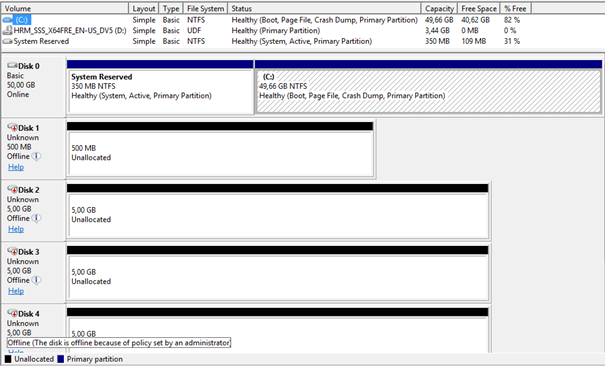Click the info icon beside Disk 3 Offline

(x=36, y=280)
